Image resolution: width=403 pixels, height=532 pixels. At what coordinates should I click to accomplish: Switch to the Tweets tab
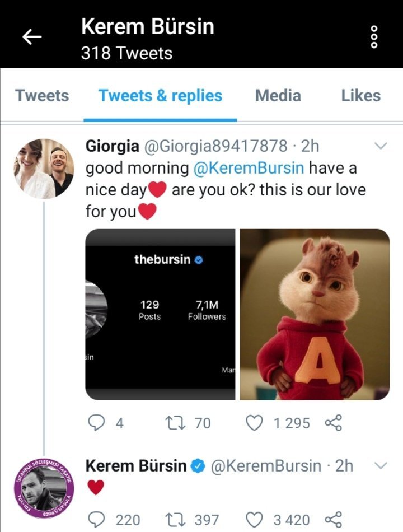point(42,96)
